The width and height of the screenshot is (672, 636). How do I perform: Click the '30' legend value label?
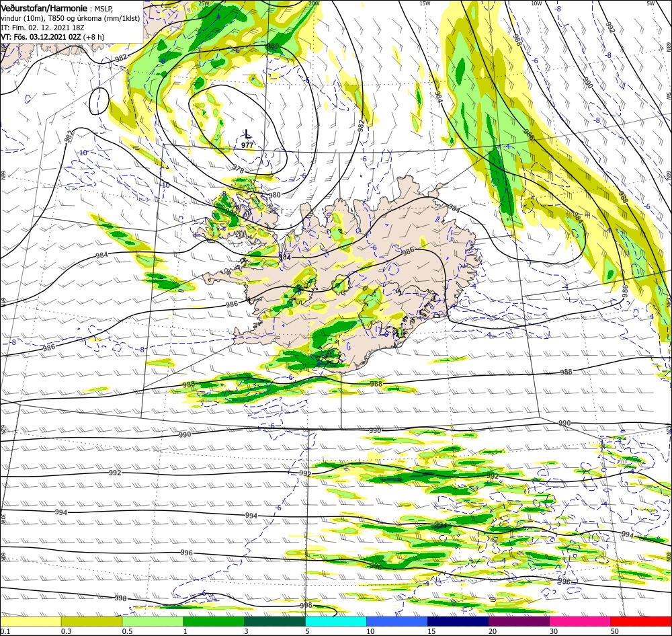(554, 631)
